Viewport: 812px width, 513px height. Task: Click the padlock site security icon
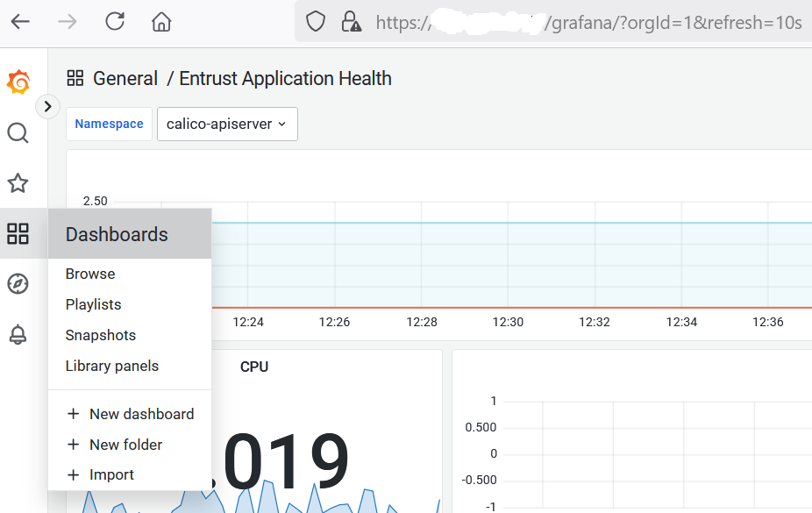pyautogui.click(x=351, y=22)
